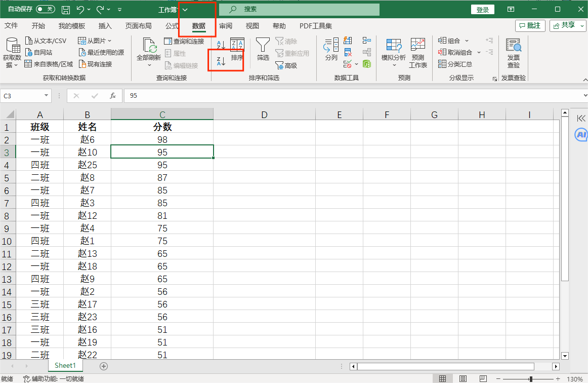Open the Insert (插入) ribbon tab
Viewport: 588px width, 383px height.
tap(105, 26)
